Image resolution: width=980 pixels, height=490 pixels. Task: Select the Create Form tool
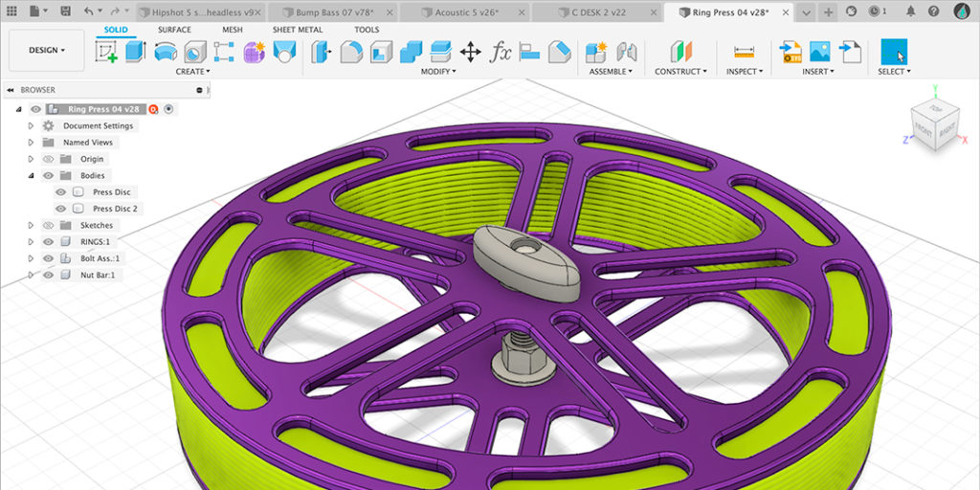[255, 52]
